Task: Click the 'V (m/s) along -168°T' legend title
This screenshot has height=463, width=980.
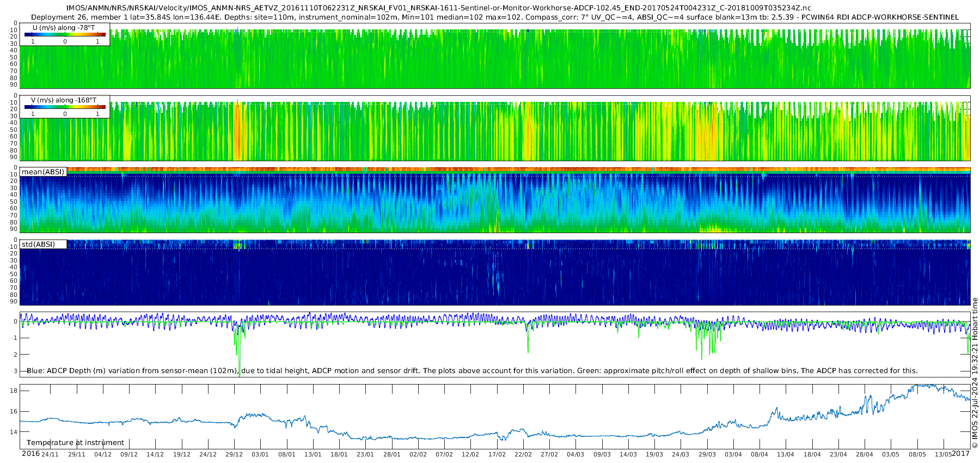Action: pyautogui.click(x=64, y=100)
